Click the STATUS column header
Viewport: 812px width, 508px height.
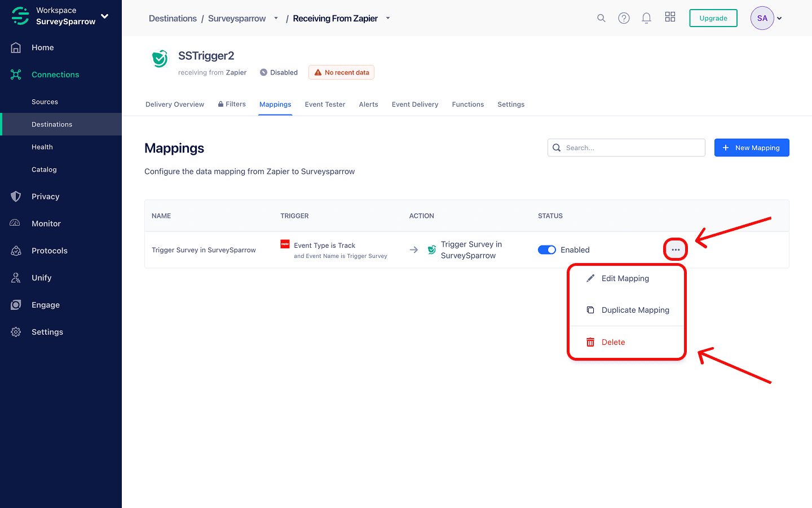(x=550, y=216)
